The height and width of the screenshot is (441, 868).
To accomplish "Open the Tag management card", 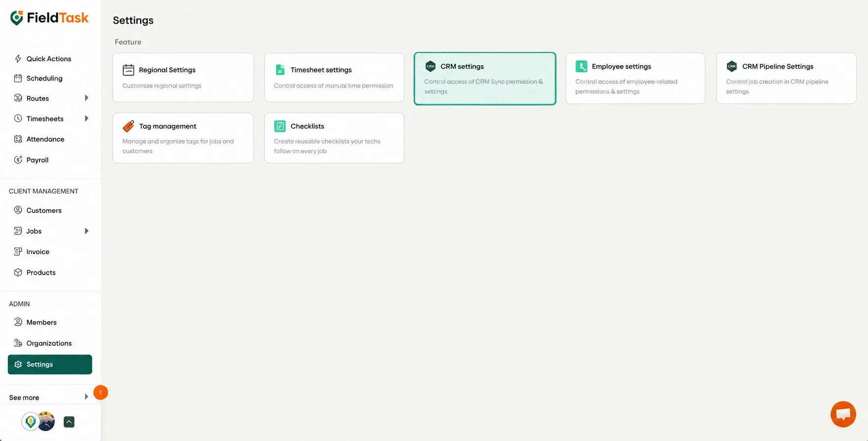I will click(x=183, y=138).
